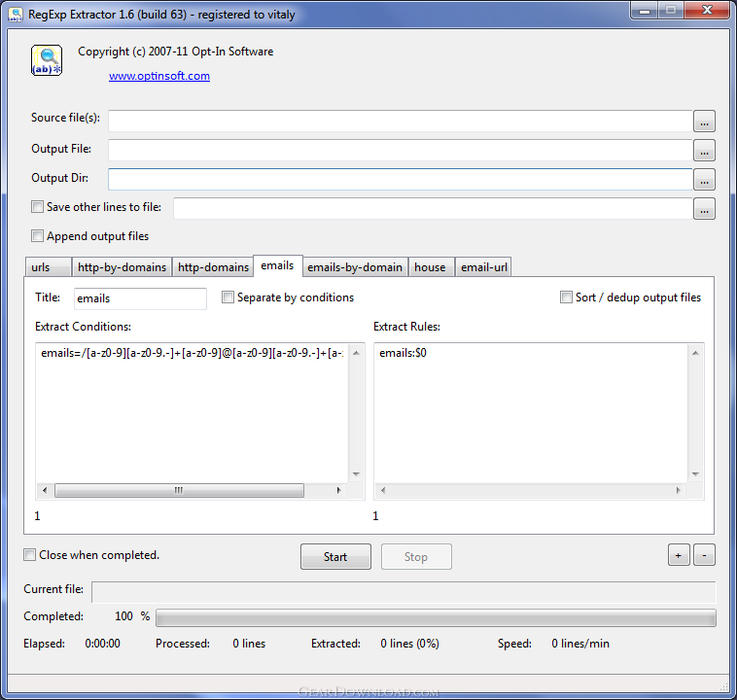737x700 pixels.
Task: Click the RegExp Extractor logo icon
Action: point(47,60)
